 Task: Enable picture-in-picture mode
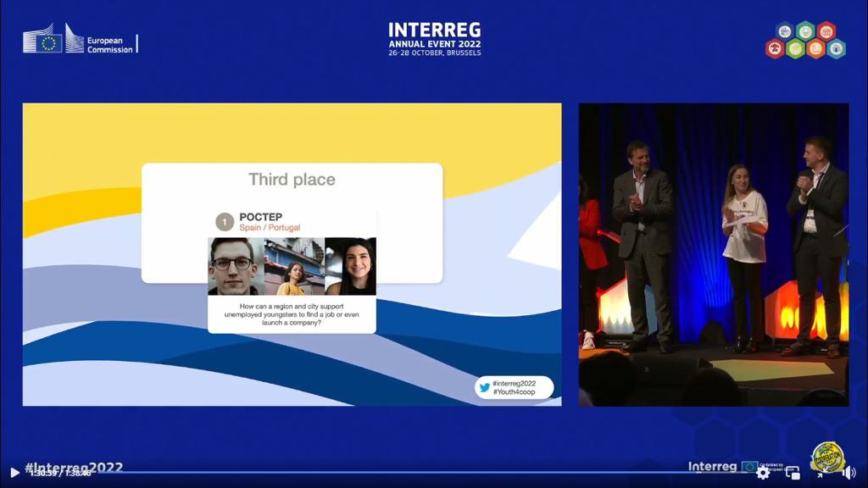pos(793,473)
